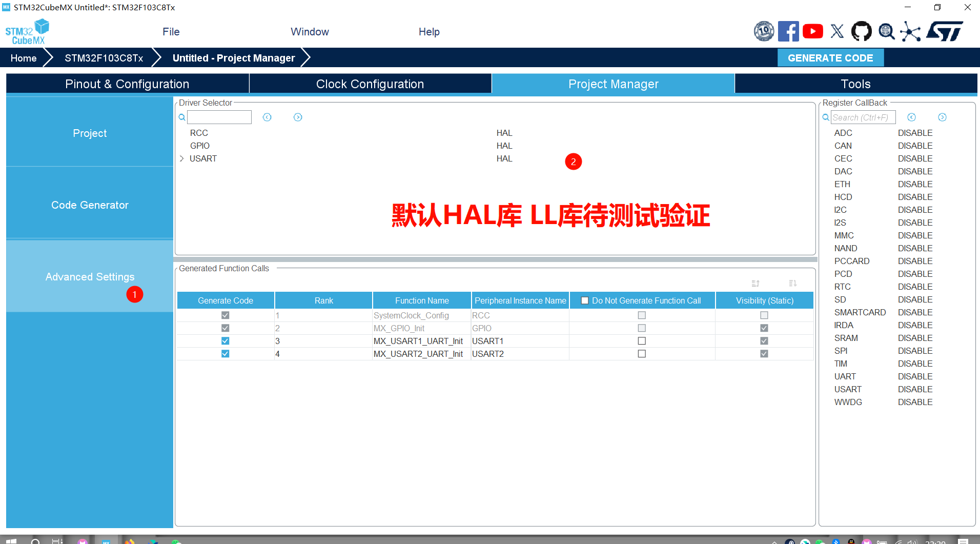Toggle Visibility (Static) for MX_USART1_UART_Init
Screen dimensions: 980x544
(764, 341)
